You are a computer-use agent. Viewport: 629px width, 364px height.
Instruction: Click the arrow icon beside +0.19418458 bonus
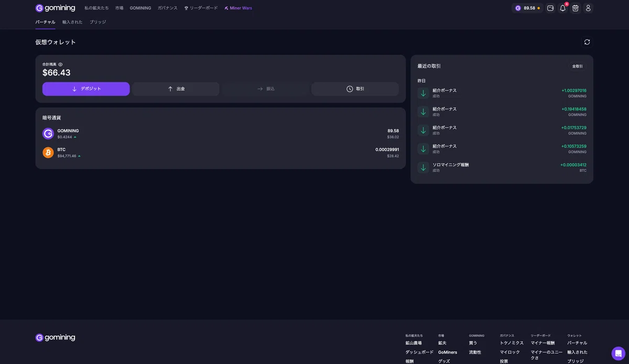coord(424,112)
